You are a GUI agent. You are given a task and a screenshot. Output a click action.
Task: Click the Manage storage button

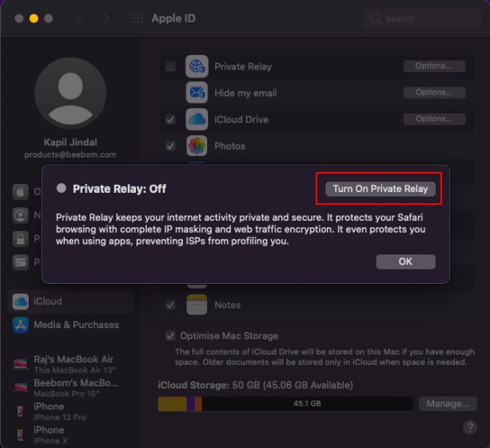448,403
